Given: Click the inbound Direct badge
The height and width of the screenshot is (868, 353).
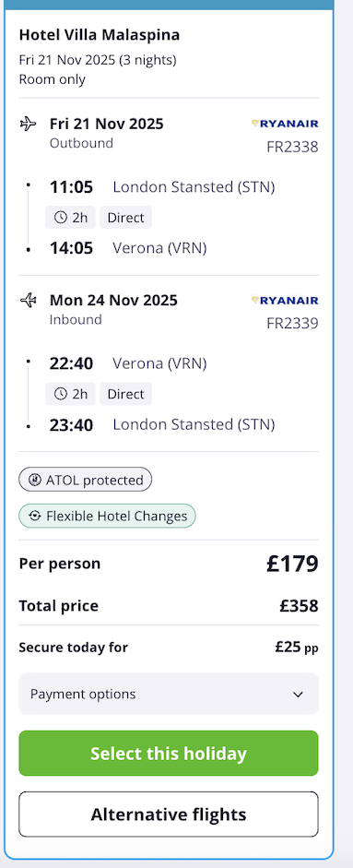Looking at the screenshot, I should tap(125, 394).
